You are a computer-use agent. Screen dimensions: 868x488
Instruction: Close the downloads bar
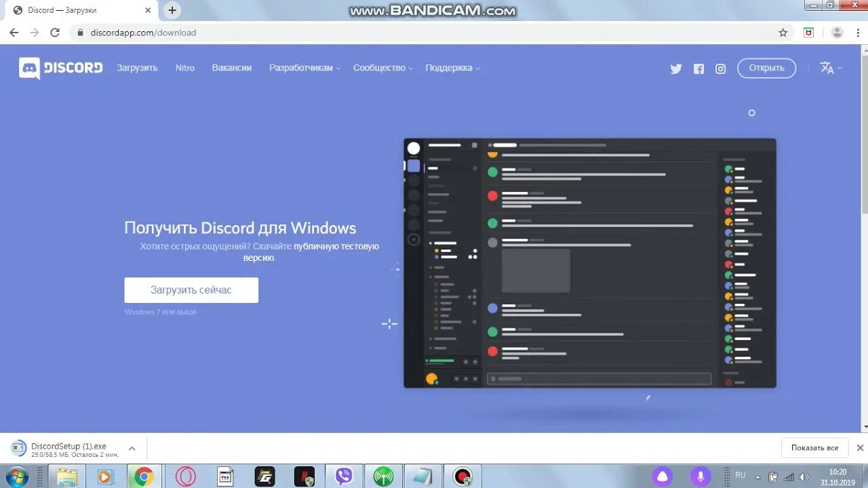click(x=860, y=448)
